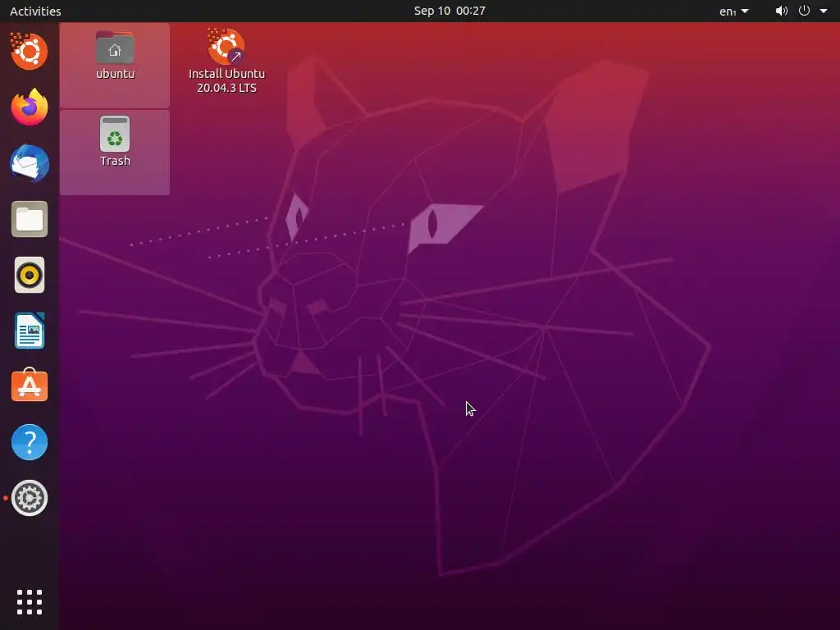The width and height of the screenshot is (840, 630).
Task: Launch Firefox from the dock
Action: pos(30,107)
